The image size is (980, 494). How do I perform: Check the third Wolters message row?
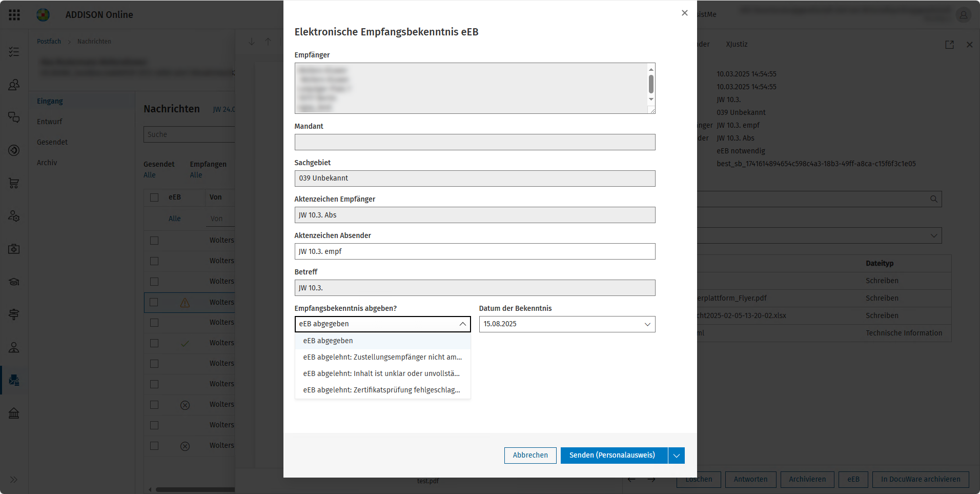[x=154, y=282]
